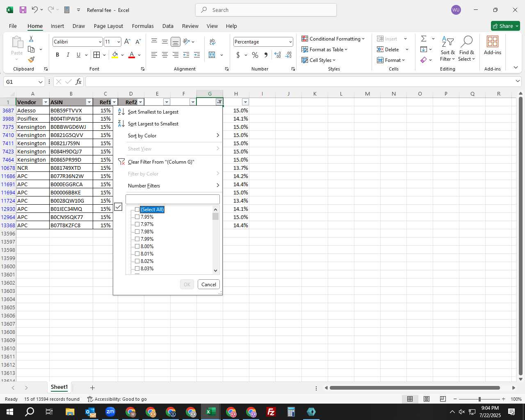Check the 8.01% filter value
525x420 pixels.
(x=137, y=254)
